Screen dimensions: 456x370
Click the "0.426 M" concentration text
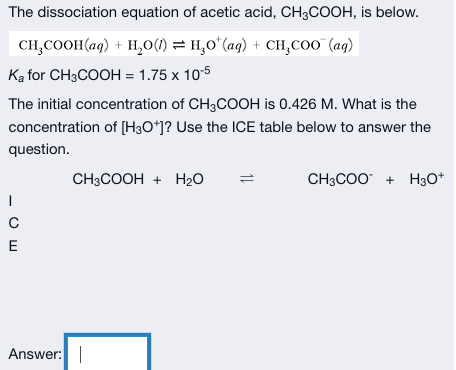coord(308,104)
